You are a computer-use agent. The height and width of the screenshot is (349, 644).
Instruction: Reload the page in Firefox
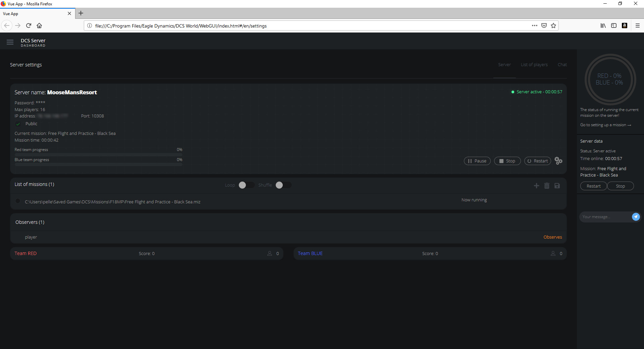[29, 26]
